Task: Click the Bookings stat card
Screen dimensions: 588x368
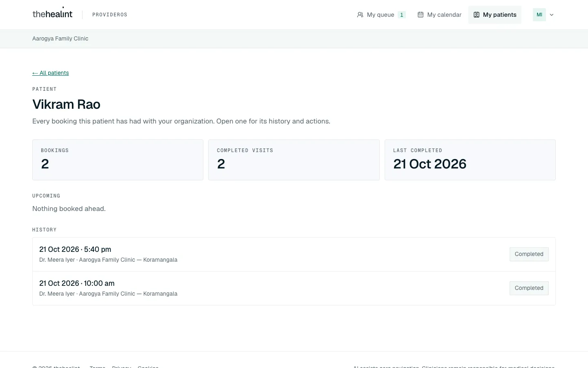Action: pyautogui.click(x=118, y=160)
